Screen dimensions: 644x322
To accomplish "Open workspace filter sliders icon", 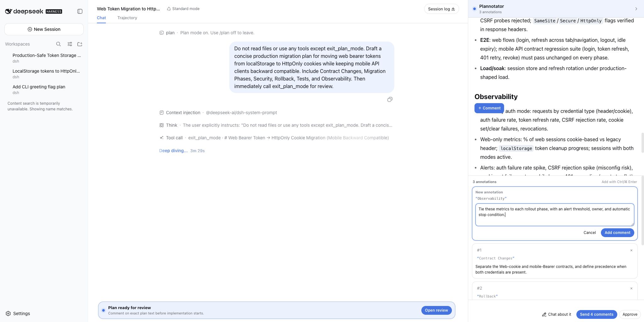I will [70, 44].
